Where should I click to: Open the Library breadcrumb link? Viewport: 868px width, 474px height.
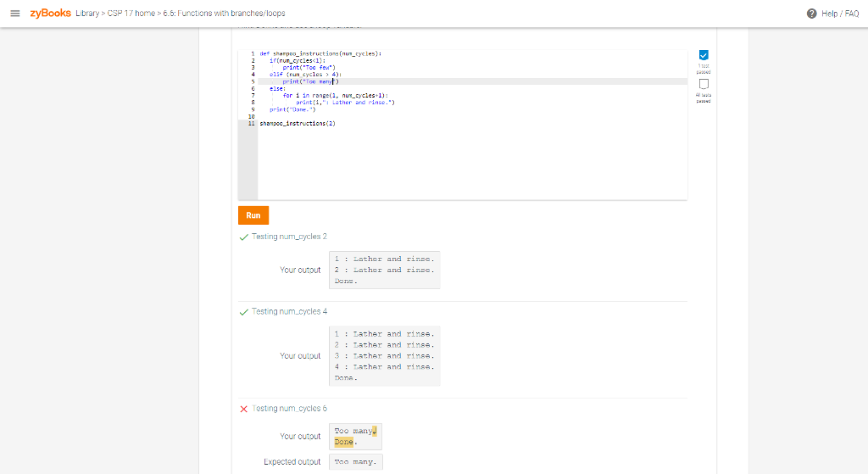[87, 14]
